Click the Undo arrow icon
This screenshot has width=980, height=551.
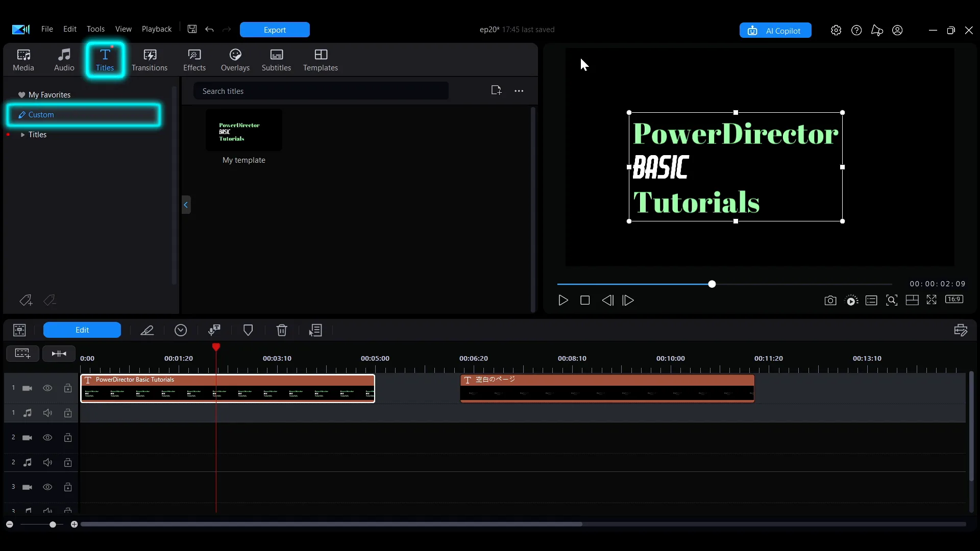[209, 29]
